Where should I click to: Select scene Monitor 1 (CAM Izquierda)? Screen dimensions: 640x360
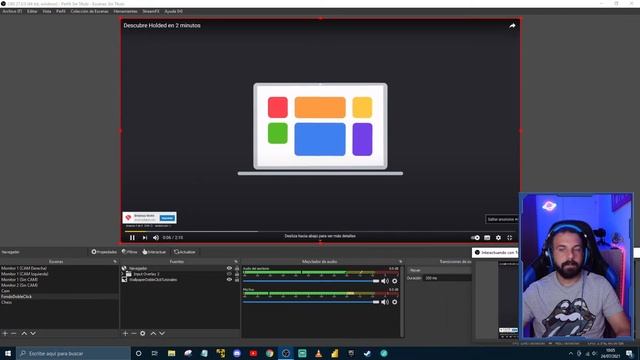[x=59, y=274]
